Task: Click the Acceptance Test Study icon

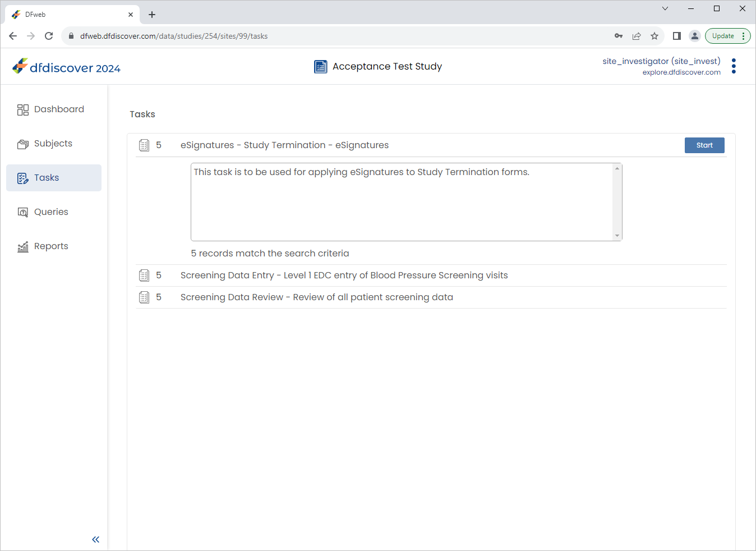Action: pos(321,67)
